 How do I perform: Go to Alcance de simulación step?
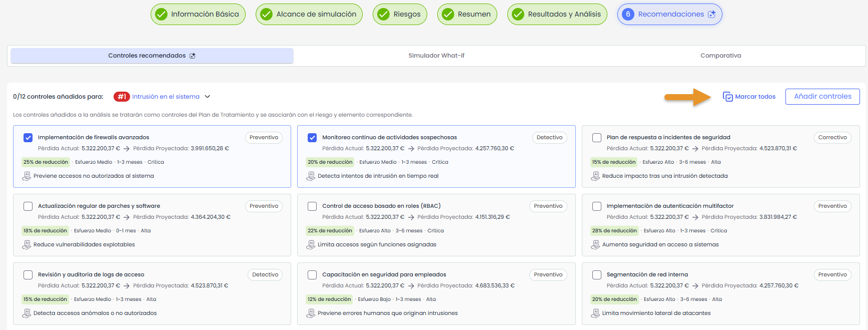click(309, 14)
